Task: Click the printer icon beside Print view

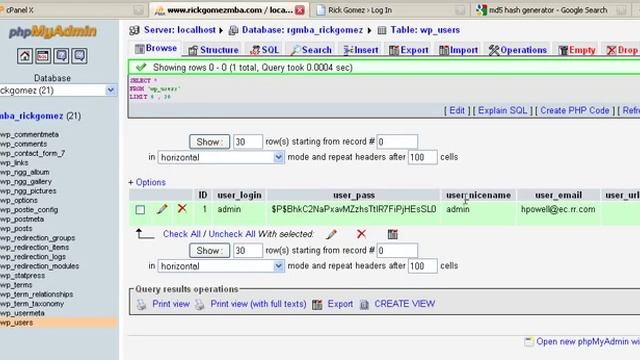Action: click(x=141, y=304)
